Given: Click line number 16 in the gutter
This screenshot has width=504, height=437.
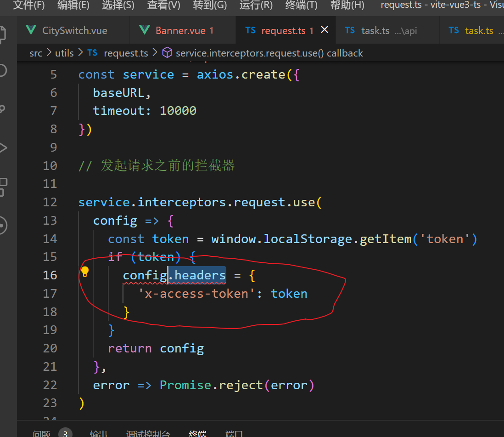Looking at the screenshot, I should (50, 275).
